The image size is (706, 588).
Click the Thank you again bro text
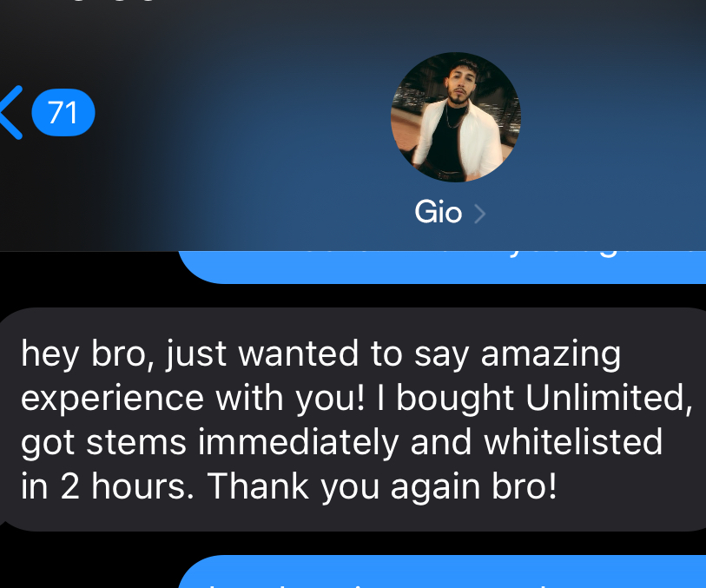[x=382, y=486]
